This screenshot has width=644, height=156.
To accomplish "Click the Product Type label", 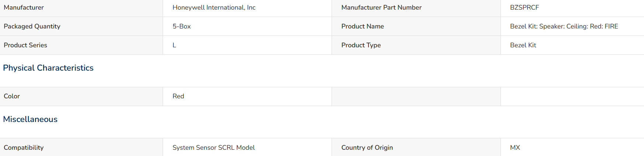I will [x=361, y=45].
